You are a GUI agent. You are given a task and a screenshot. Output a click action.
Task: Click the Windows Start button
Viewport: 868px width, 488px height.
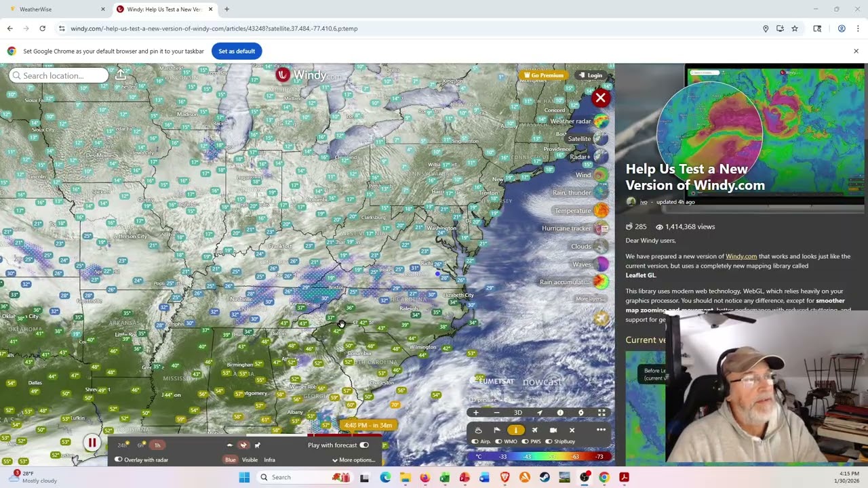pyautogui.click(x=244, y=477)
